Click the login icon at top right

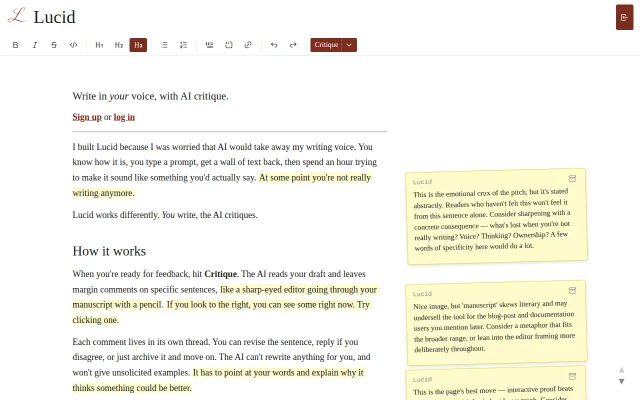click(624, 17)
